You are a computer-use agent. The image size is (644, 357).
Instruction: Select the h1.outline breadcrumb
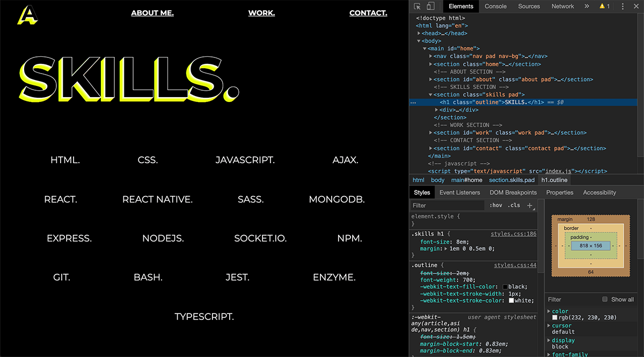point(554,180)
